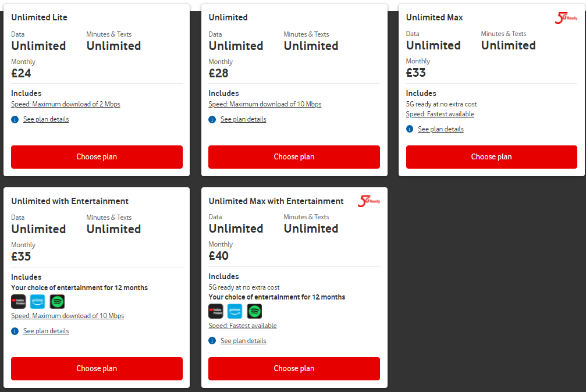This screenshot has width=586, height=392.
Task: See plan details for Unlimited Max with Entertainment
Action: tap(243, 341)
